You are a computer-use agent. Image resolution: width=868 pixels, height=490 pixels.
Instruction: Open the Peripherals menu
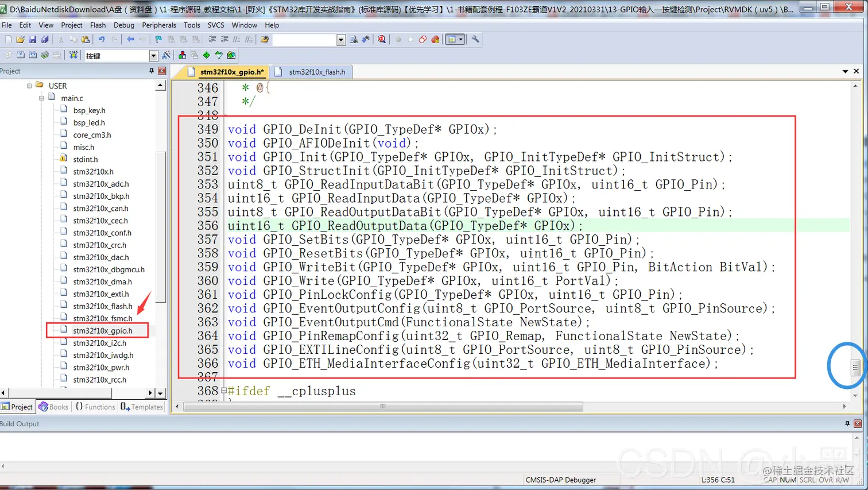click(159, 25)
